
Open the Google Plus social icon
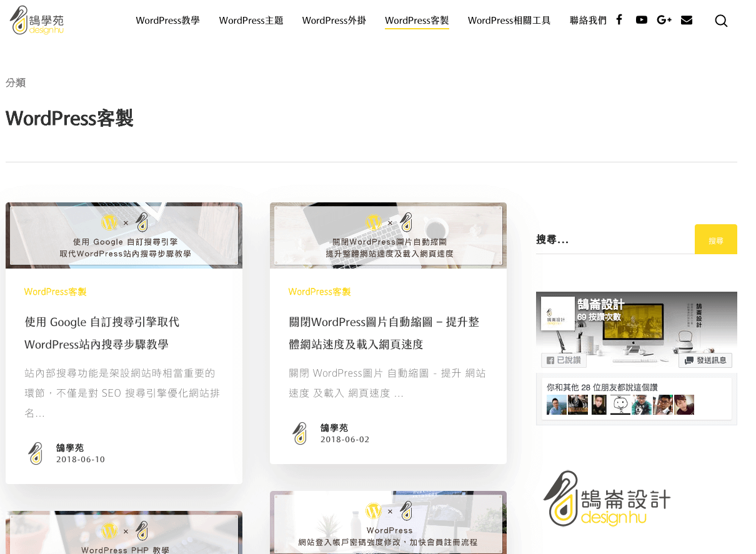pos(664,20)
